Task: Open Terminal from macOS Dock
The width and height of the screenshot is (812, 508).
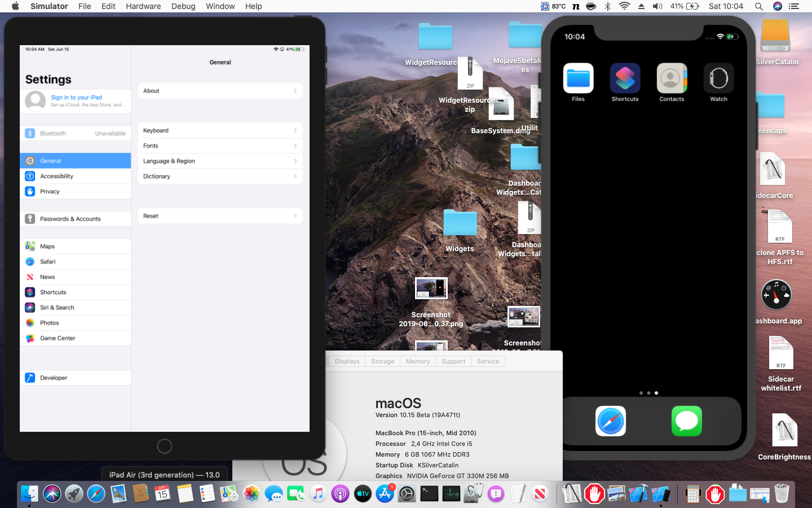Action: [429, 494]
